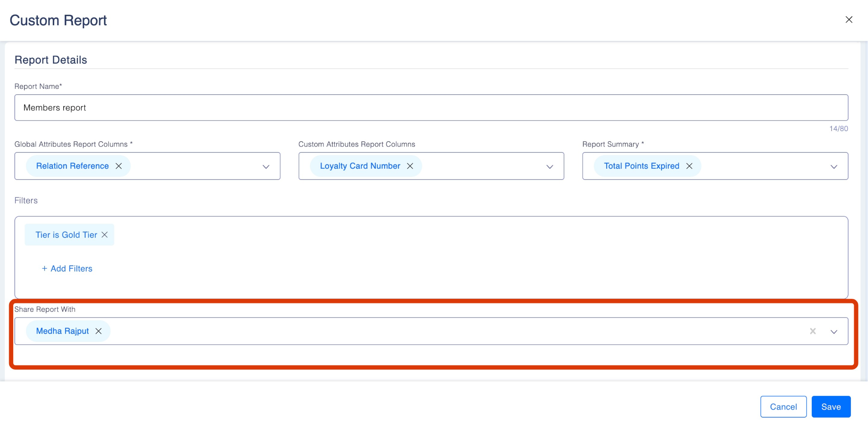Click the Add Filters link
Viewport: 868px width, 432px height.
(71, 268)
